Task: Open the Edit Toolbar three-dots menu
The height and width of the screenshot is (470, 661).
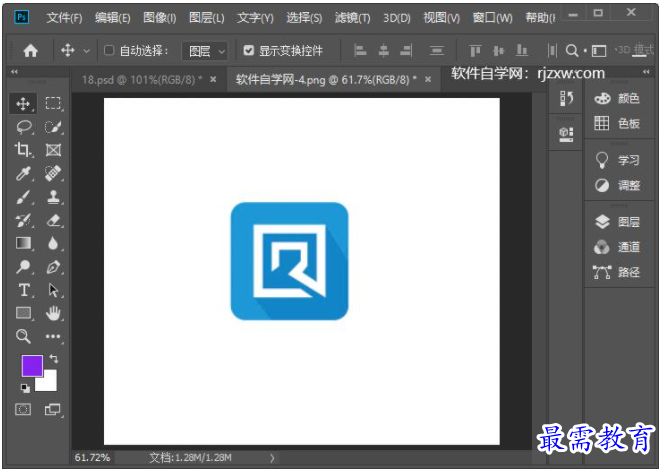Action: tap(53, 336)
